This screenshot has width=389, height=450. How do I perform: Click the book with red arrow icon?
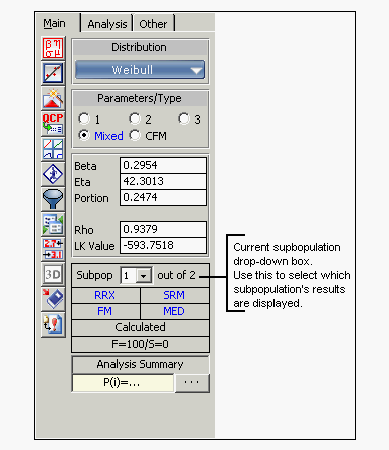(53, 299)
